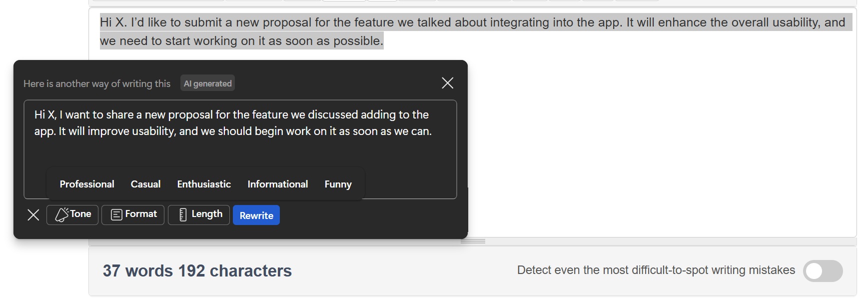Pick the Enthusiastic tone
The height and width of the screenshot is (307, 868).
pyautogui.click(x=204, y=184)
